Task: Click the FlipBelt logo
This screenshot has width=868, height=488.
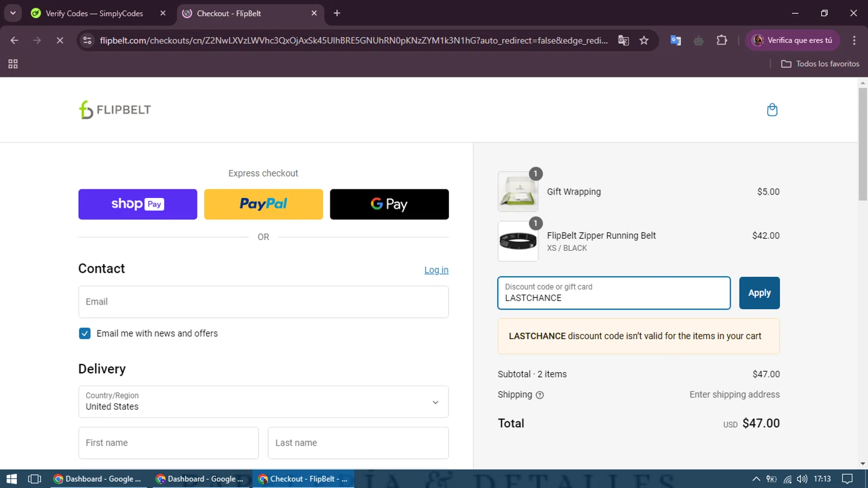Action: pos(115,110)
